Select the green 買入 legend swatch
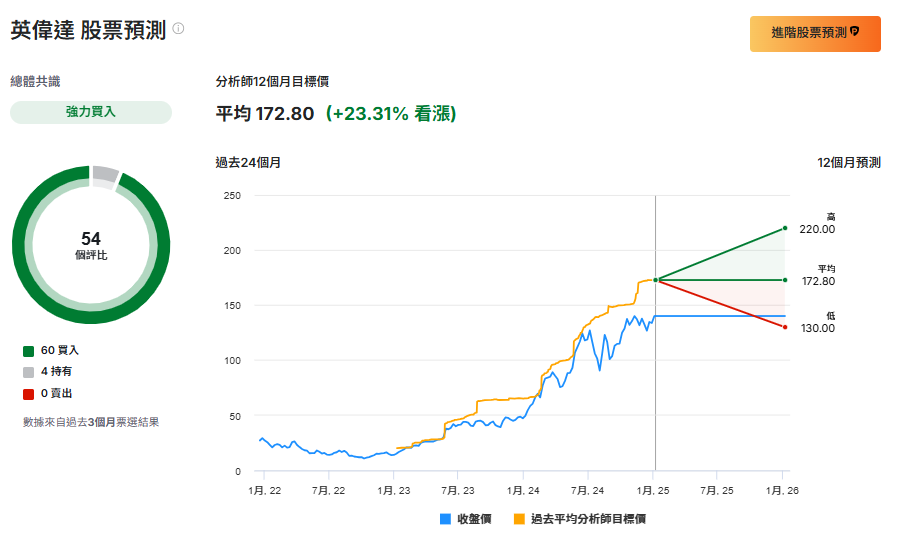The width and height of the screenshot is (901, 538). coord(28,351)
